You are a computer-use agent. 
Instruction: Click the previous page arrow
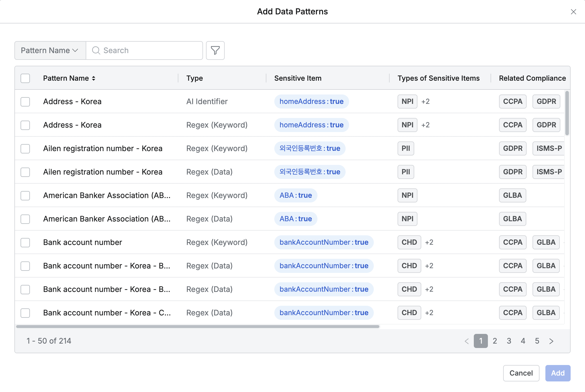click(x=466, y=341)
